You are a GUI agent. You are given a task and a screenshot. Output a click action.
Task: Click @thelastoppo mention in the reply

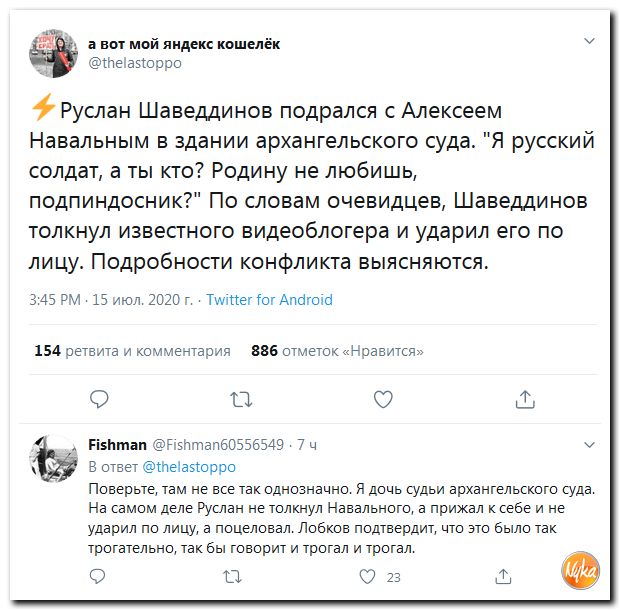[189, 466]
